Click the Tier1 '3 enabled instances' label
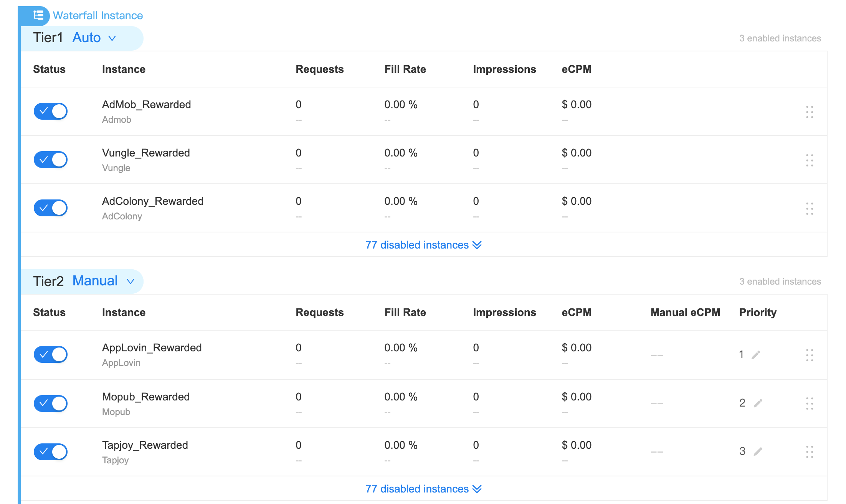Viewport: 846px width, 504px height. pyautogui.click(x=780, y=38)
